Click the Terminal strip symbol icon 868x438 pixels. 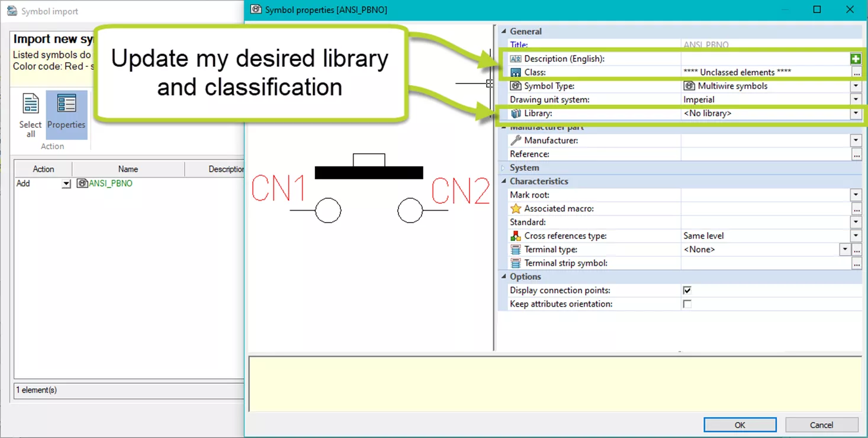516,263
